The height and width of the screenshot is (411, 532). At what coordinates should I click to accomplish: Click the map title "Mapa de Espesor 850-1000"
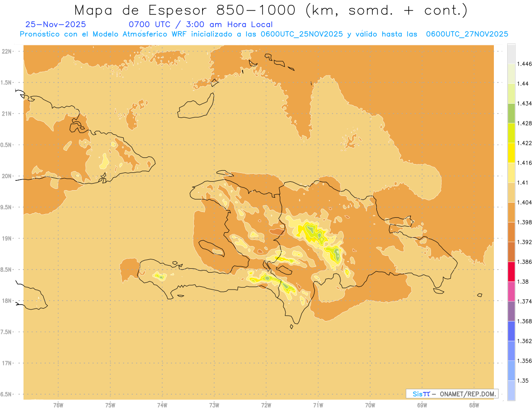[185, 10]
